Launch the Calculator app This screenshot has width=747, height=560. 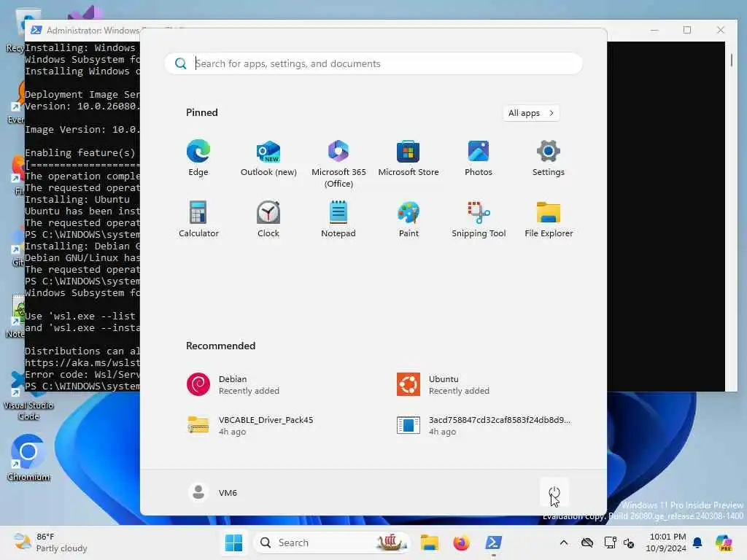coord(198,219)
